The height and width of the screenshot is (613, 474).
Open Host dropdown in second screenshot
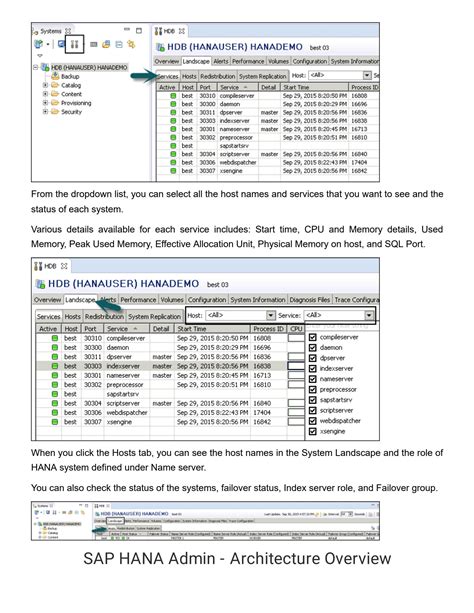pos(271,315)
